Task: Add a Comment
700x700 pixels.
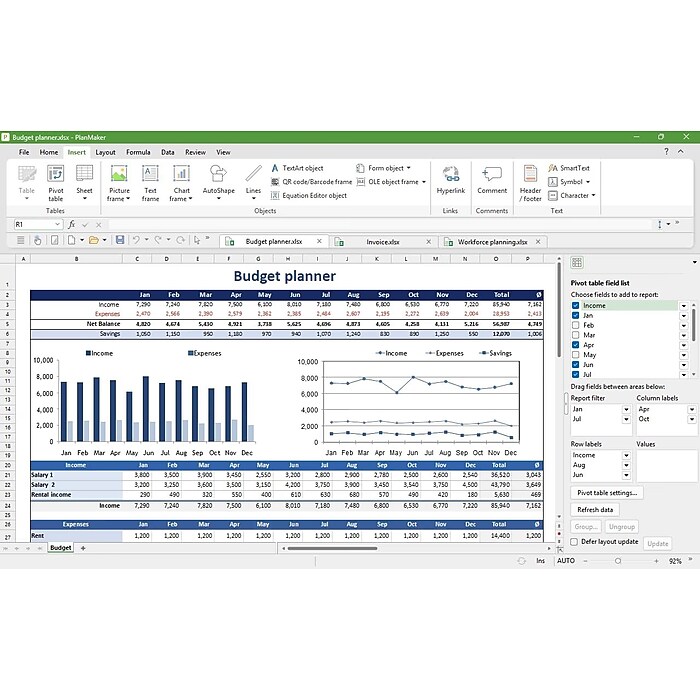Action: tap(492, 181)
